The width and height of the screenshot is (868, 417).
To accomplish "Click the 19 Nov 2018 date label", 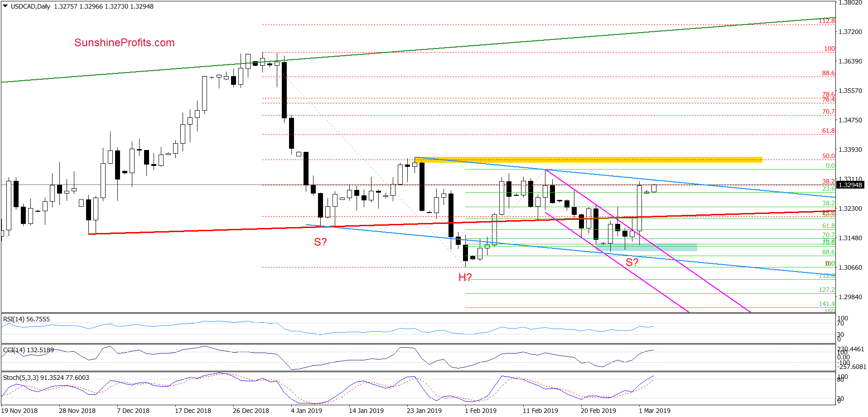I will (19, 411).
